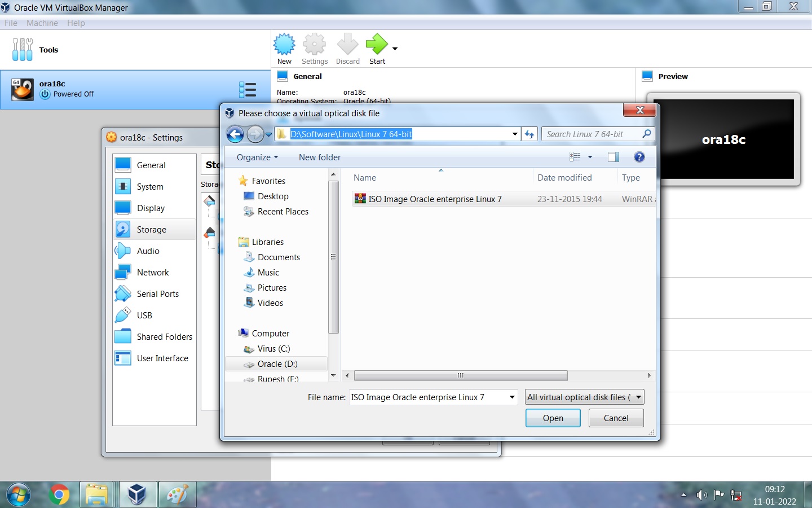812x508 pixels.
Task: Open view options dropdown arrow
Action: [x=590, y=157]
